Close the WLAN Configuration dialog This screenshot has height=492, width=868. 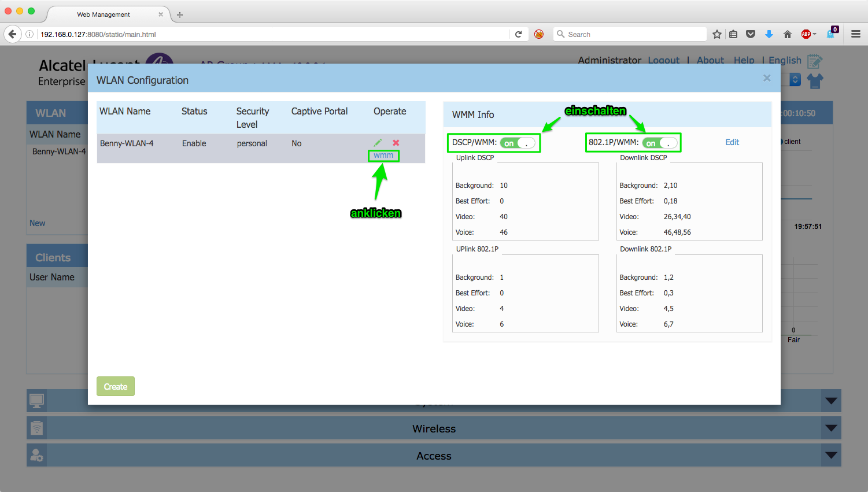[767, 78]
